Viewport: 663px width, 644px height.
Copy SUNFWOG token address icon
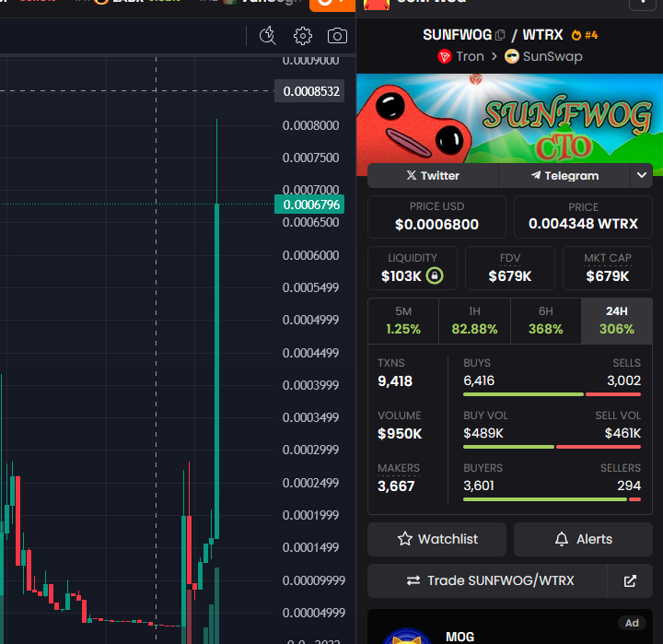pos(500,35)
